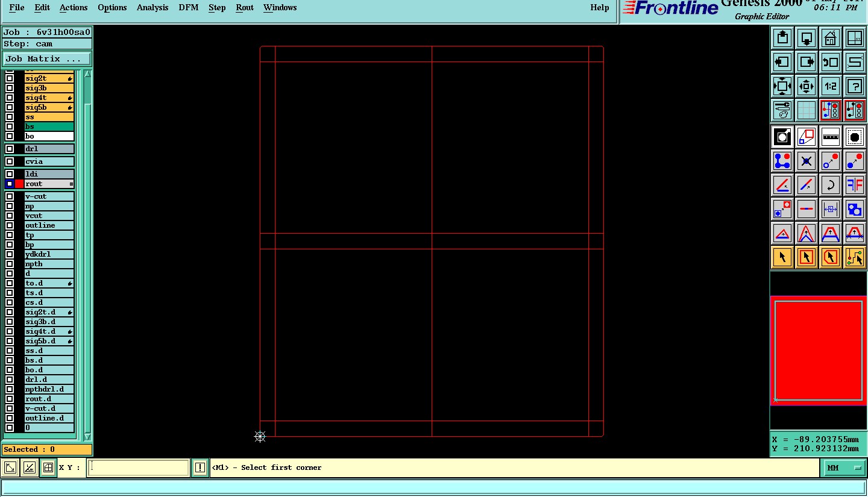Open the wrench display settings icon

(x=782, y=110)
